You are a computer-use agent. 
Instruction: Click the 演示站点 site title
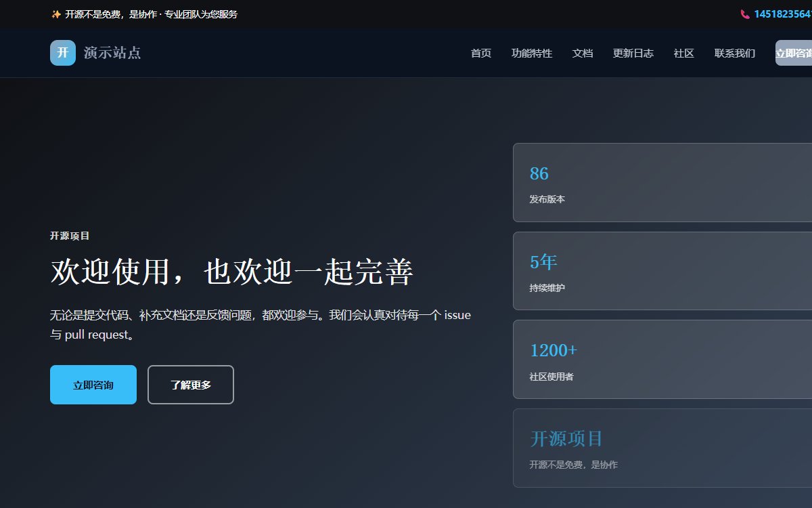112,53
